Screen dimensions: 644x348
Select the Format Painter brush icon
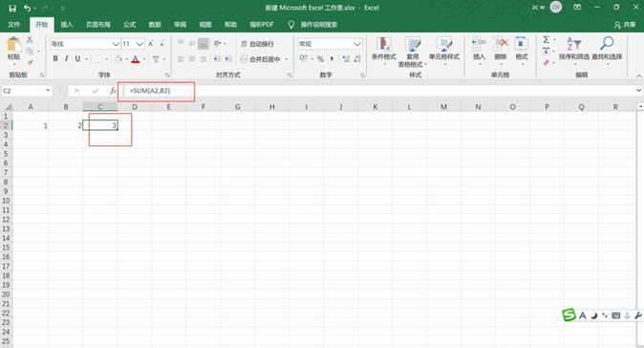tap(30, 62)
